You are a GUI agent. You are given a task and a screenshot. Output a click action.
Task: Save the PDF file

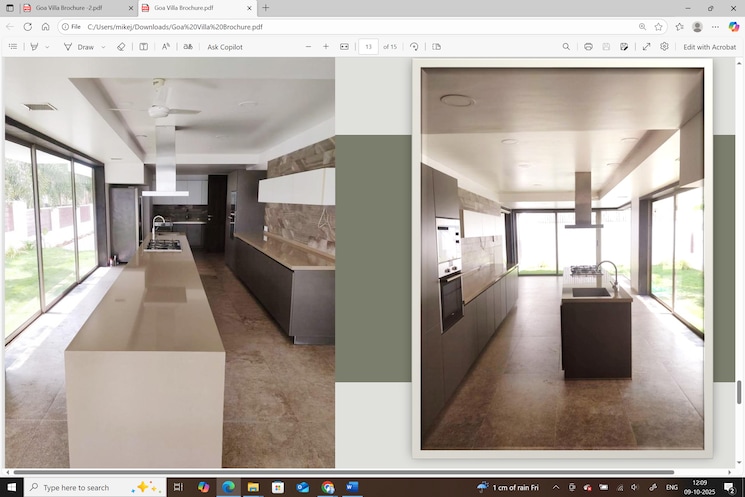pos(606,47)
